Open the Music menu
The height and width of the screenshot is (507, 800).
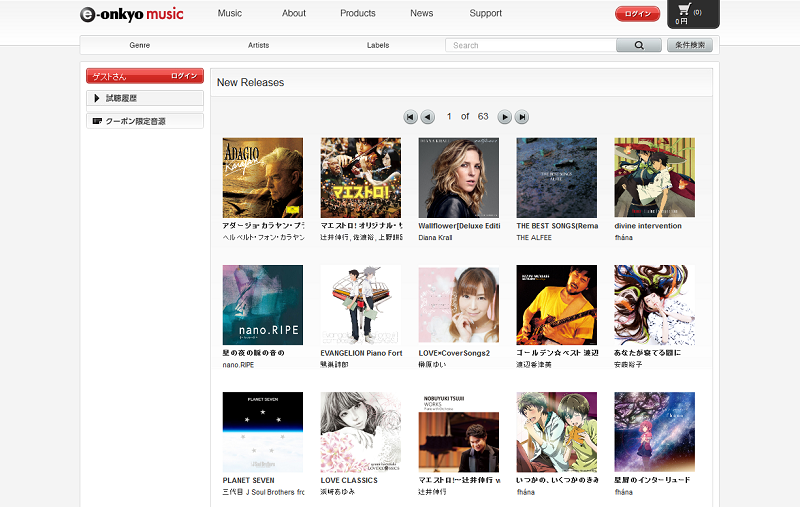click(x=230, y=13)
